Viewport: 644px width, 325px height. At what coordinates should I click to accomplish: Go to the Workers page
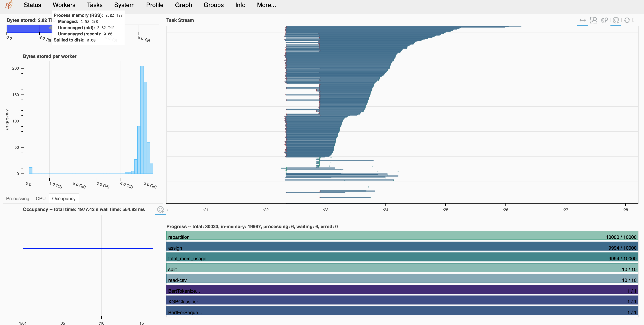click(x=64, y=5)
